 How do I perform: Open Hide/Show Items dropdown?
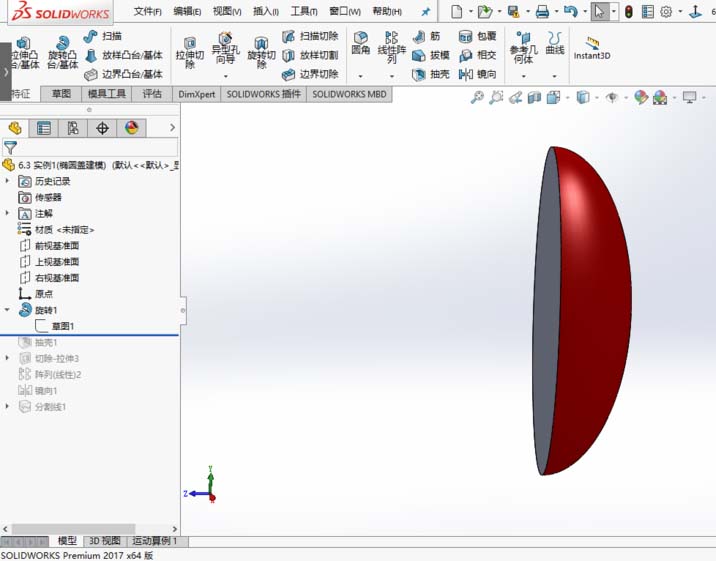(x=626, y=98)
